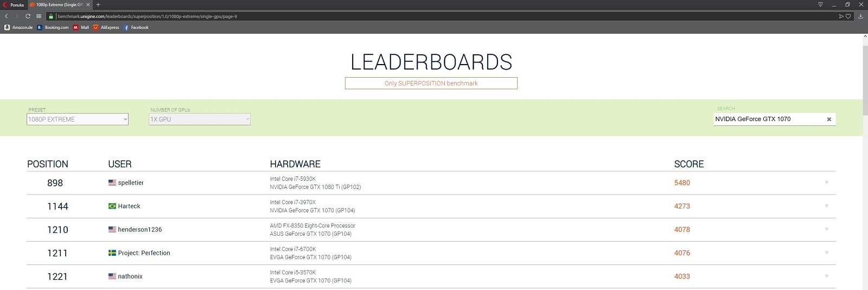Click score 4076
Screen dimensions: 868x290
(x=682, y=253)
